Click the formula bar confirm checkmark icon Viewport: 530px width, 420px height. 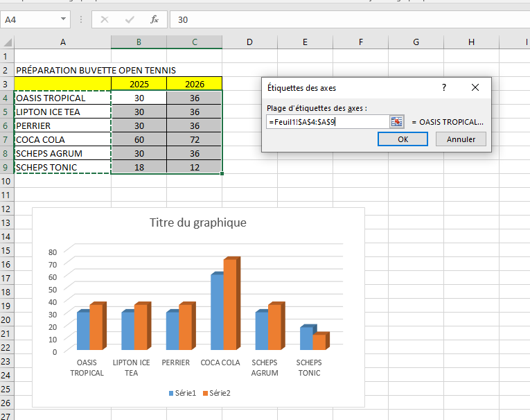pyautogui.click(x=130, y=19)
